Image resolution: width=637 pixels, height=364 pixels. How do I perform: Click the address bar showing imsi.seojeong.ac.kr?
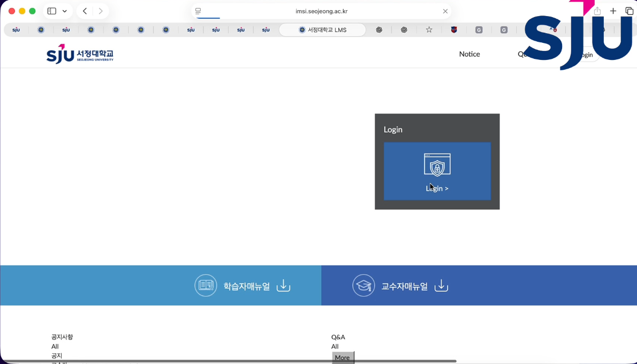pyautogui.click(x=321, y=11)
